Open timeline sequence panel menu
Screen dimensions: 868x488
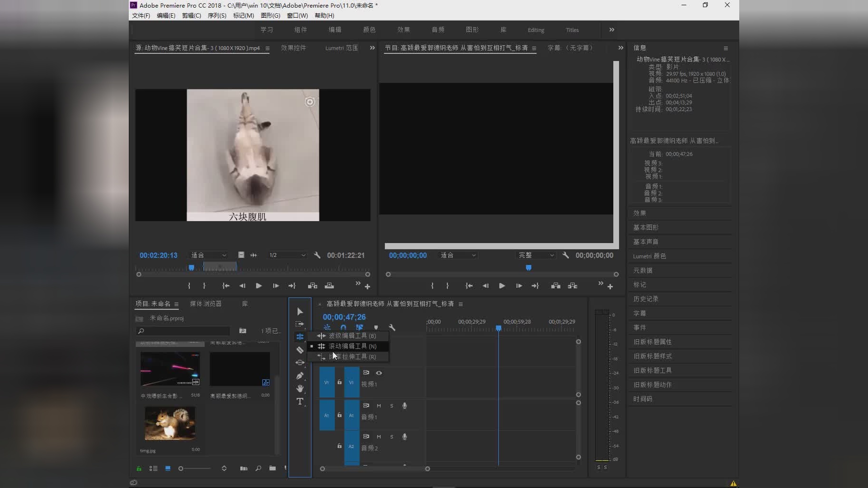click(460, 304)
